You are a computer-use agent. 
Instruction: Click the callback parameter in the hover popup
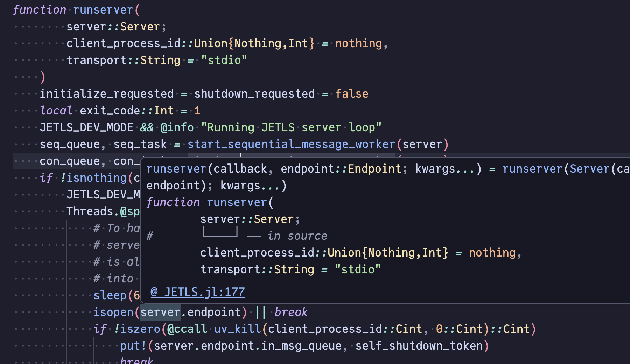coord(240,169)
